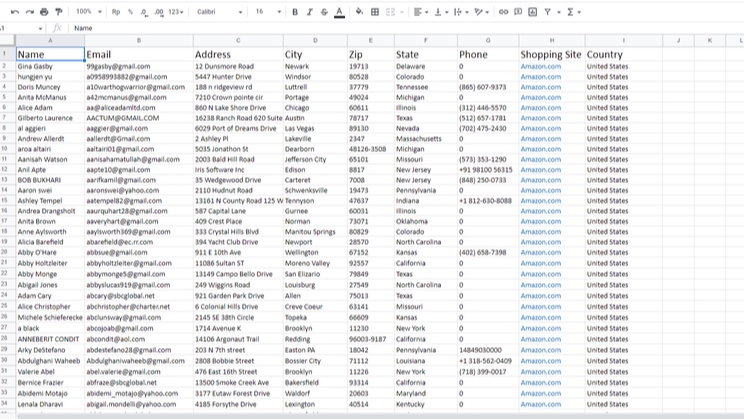This screenshot has height=419, width=744.
Task: Open the vertical align dropdown
Action: coord(441,12)
